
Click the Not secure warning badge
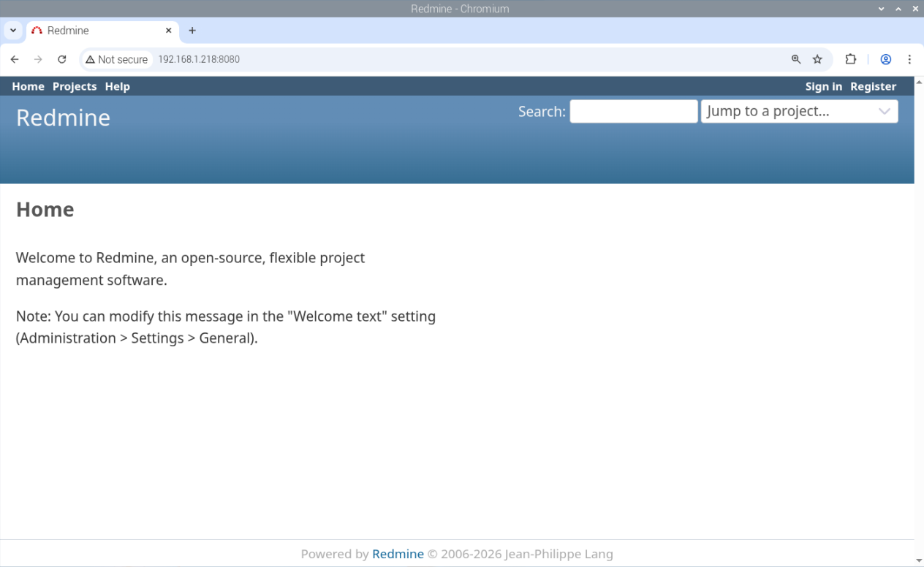click(116, 59)
